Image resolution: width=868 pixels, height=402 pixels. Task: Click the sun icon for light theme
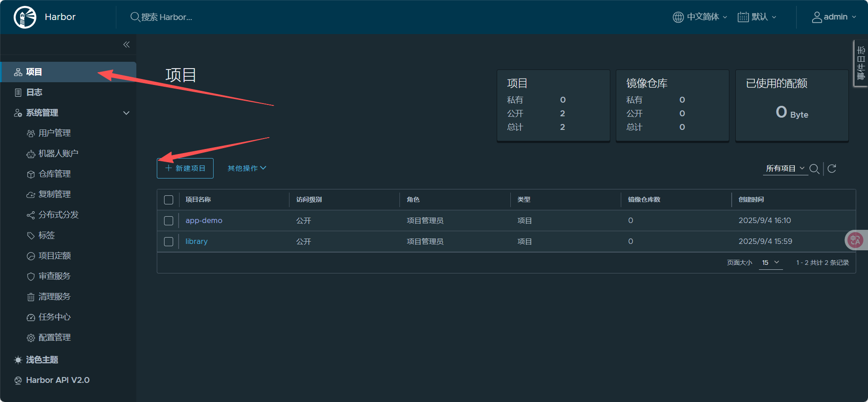[x=18, y=360]
